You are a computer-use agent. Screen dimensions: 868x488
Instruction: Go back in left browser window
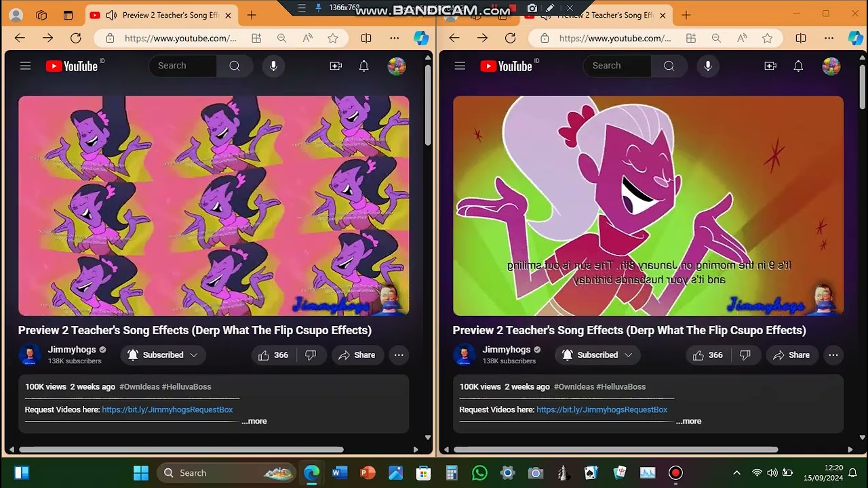(x=20, y=38)
